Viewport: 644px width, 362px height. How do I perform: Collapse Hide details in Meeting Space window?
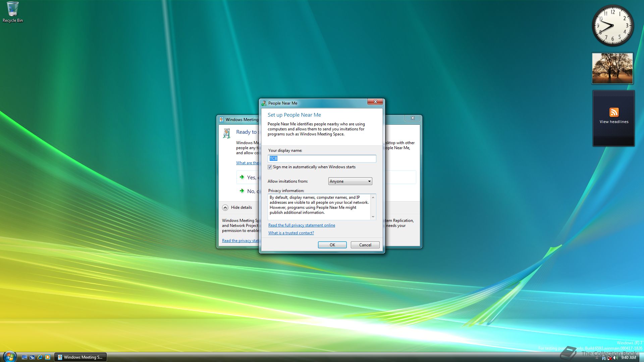(x=237, y=207)
